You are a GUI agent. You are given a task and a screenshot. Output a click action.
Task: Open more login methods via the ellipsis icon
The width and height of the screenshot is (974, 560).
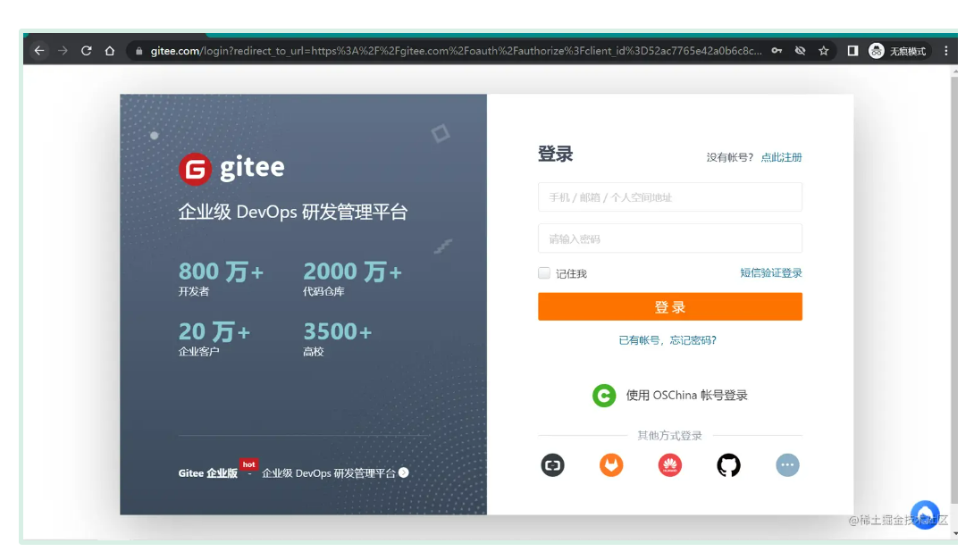coord(787,464)
